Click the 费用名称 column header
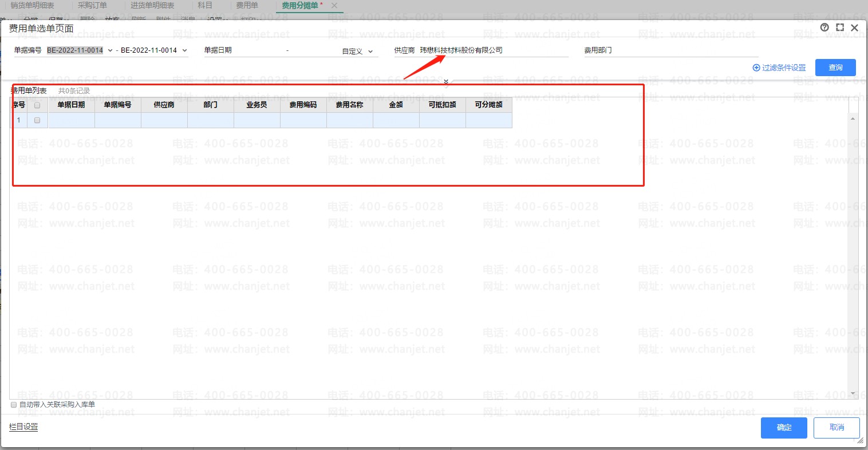868x450 pixels. tap(350, 105)
